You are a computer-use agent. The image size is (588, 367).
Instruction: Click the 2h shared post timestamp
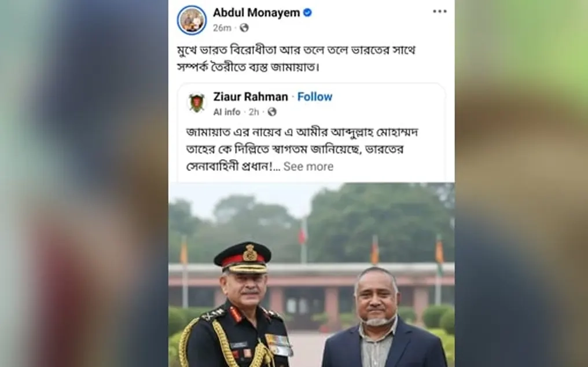[x=254, y=112]
